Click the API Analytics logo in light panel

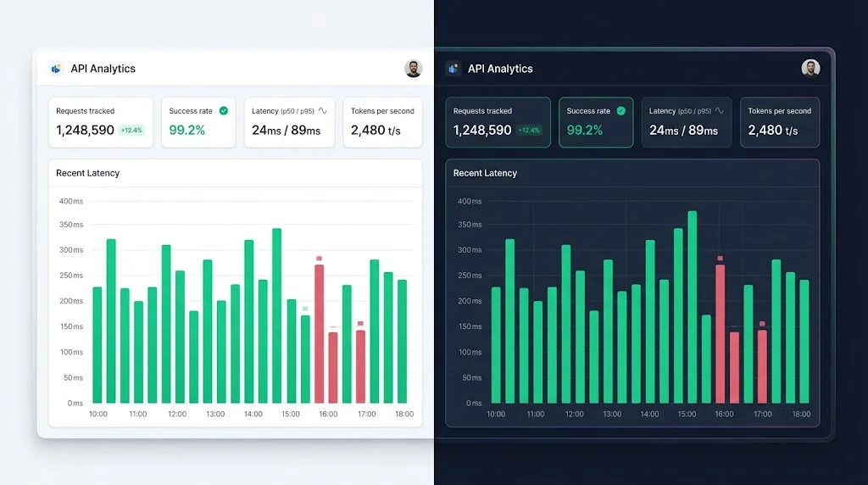coord(56,69)
